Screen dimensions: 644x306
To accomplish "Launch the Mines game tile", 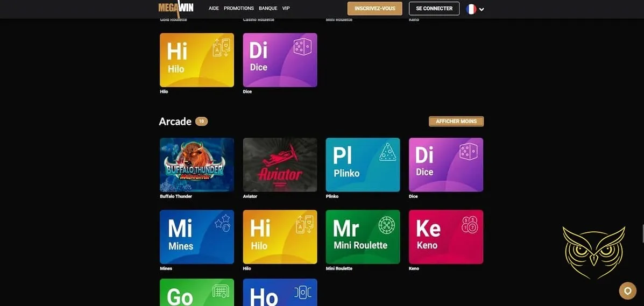I will (x=197, y=237).
